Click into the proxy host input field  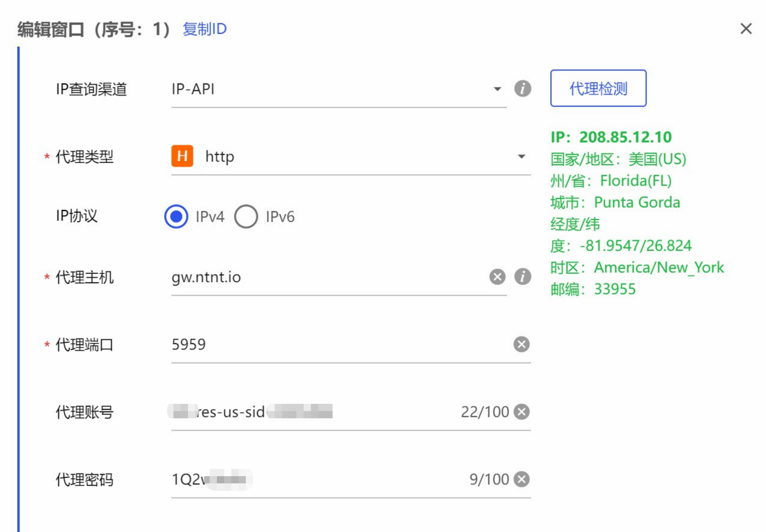pos(321,277)
